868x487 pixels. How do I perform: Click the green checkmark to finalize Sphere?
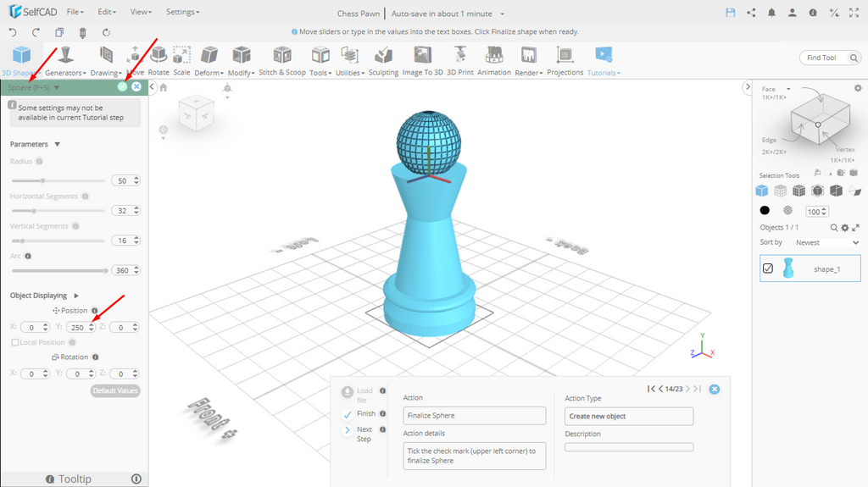point(122,86)
